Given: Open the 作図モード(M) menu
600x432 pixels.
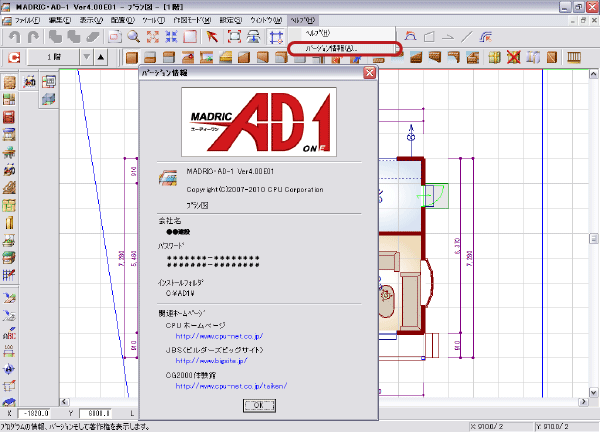Looking at the screenshot, I should 192,20.
